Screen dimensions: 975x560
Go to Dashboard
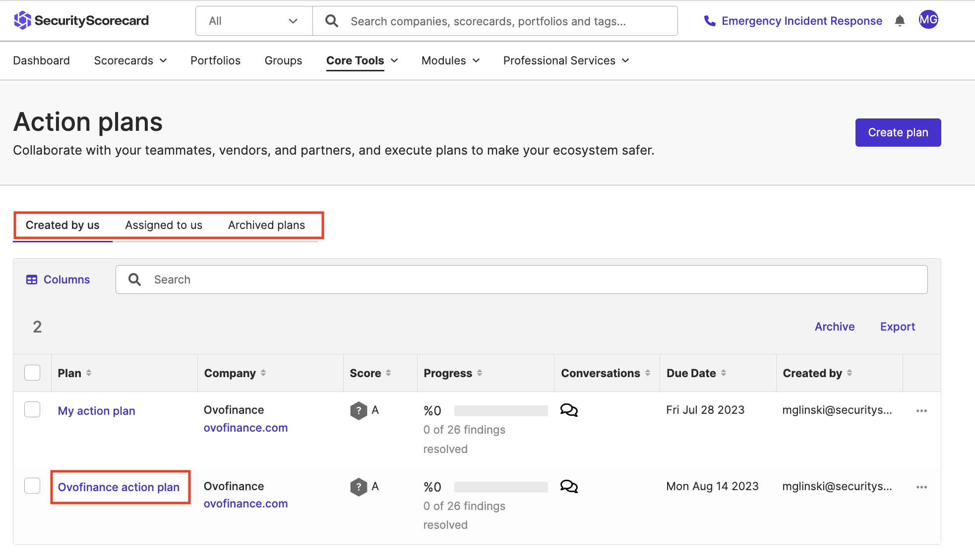[41, 60]
